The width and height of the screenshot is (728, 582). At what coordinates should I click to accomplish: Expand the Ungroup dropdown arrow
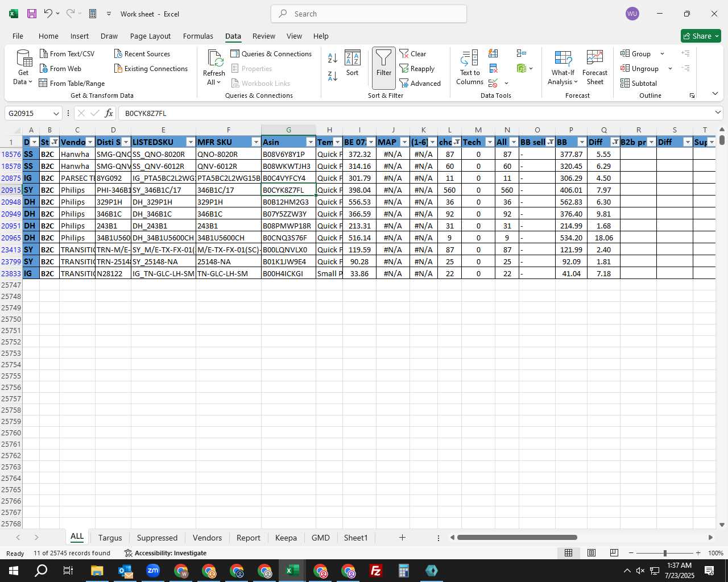[670, 68]
